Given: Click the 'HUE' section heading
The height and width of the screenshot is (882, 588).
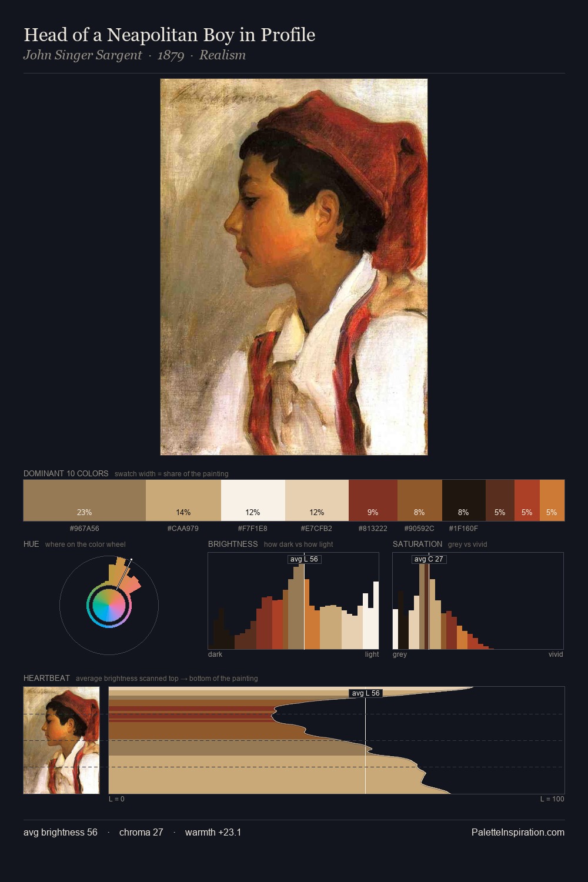Looking at the screenshot, I should tap(31, 544).
